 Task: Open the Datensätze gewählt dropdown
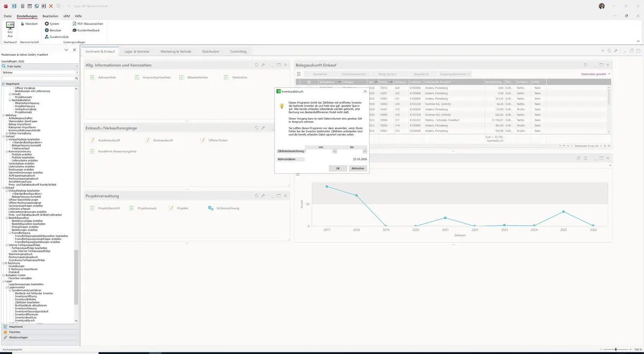tap(596, 74)
